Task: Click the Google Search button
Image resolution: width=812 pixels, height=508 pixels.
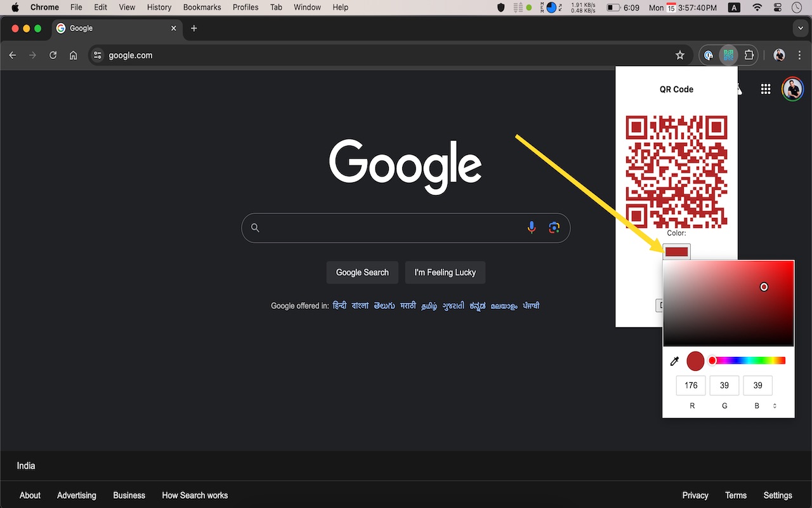Action: (x=362, y=272)
